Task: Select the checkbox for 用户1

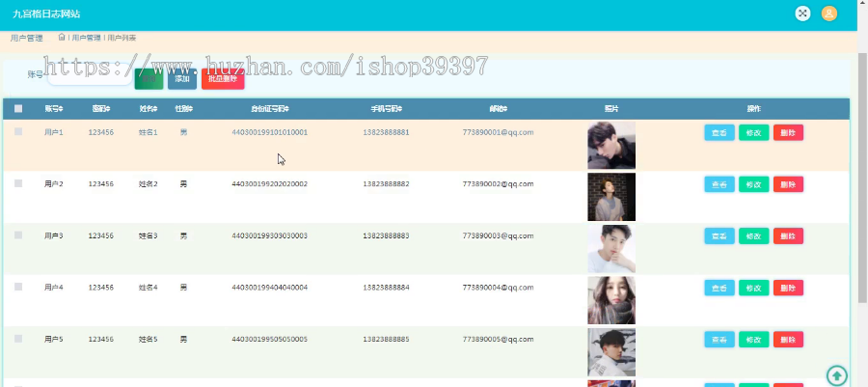Action: click(18, 132)
